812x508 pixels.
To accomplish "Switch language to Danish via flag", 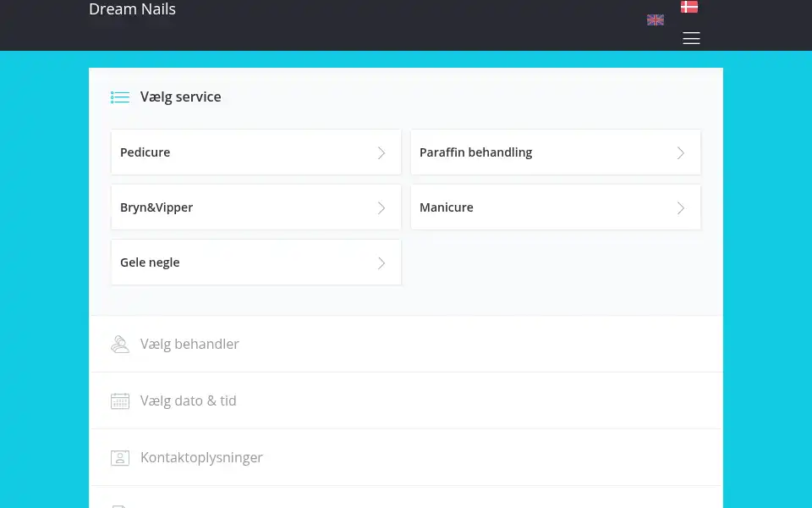I will pyautogui.click(x=689, y=6).
